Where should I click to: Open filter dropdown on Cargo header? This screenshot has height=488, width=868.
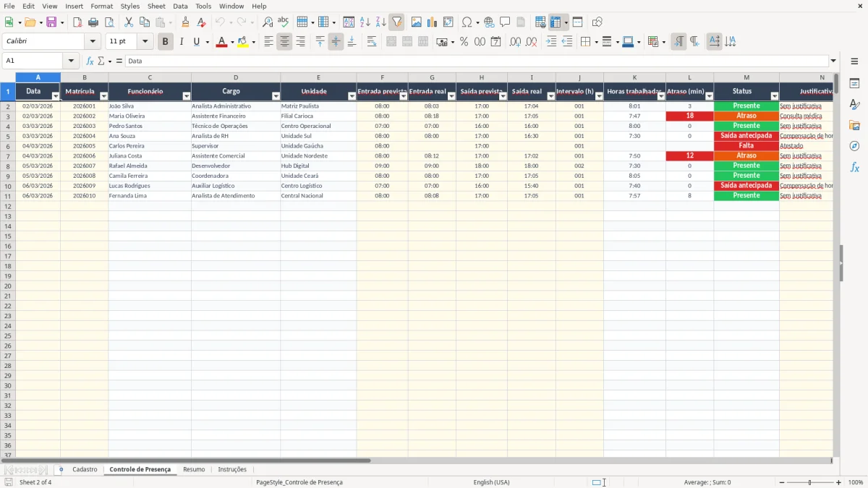click(276, 96)
